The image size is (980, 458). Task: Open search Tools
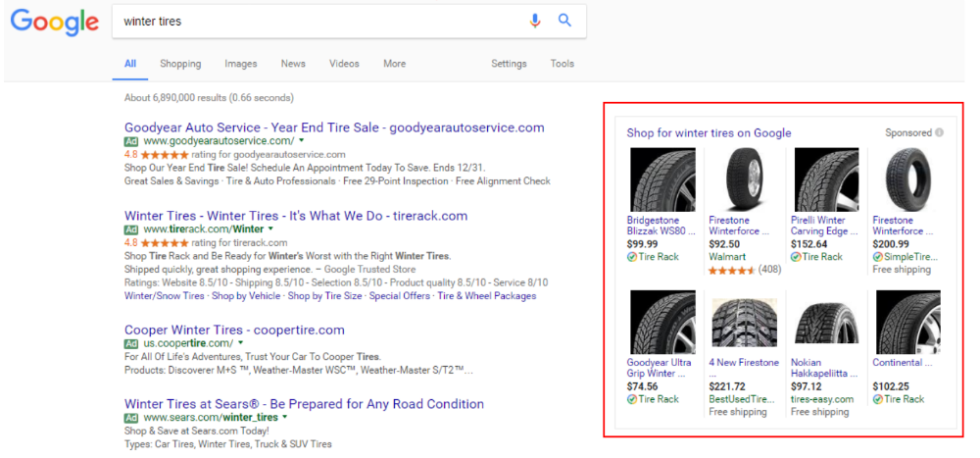pyautogui.click(x=562, y=64)
